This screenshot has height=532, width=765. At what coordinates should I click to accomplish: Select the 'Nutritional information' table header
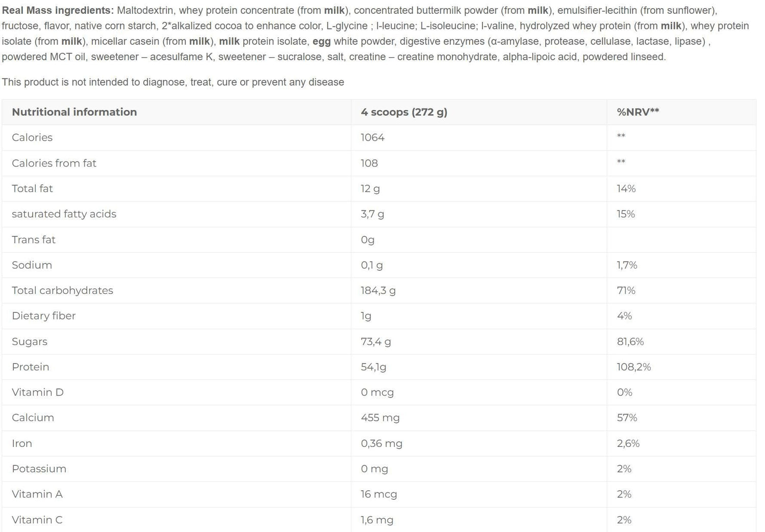coord(74,112)
